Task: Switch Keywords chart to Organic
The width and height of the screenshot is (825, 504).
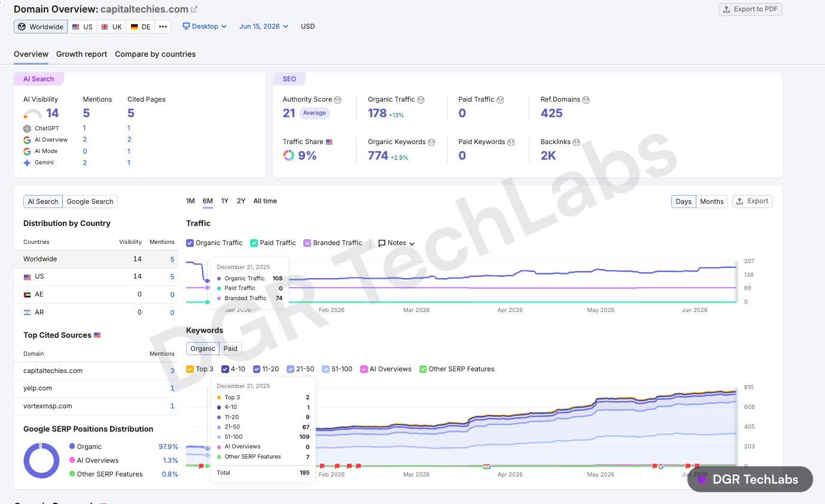Action: 203,349
